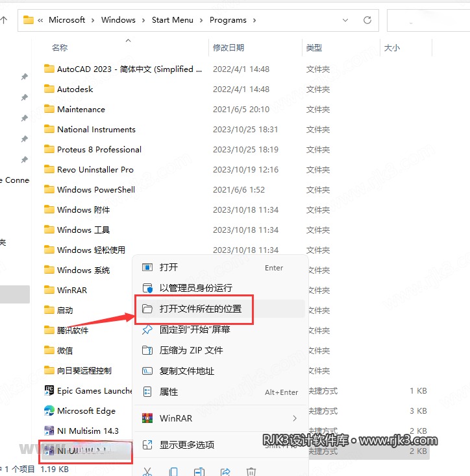Click the 1.19 KB status bar text
Image resolution: width=470 pixels, height=476 pixels.
coord(55,470)
